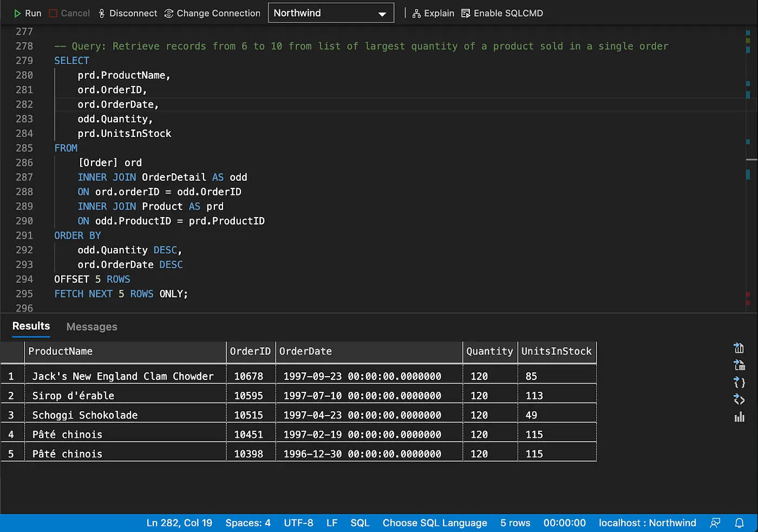The width and height of the screenshot is (758, 532).
Task: Click the cell "Jack's New England Clam Chowder"
Action: pyautogui.click(x=126, y=376)
